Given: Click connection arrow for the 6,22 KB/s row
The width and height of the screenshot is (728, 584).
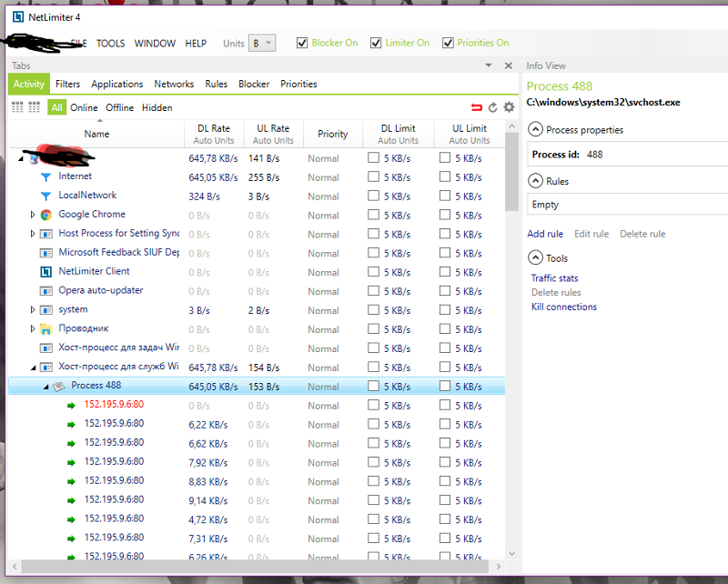Looking at the screenshot, I should click(x=71, y=425).
